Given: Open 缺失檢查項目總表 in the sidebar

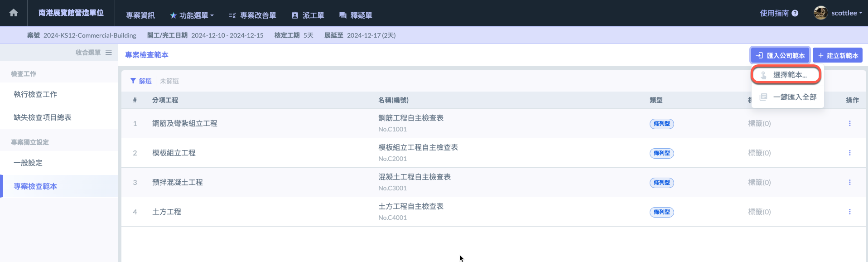Looking at the screenshot, I should pos(43,117).
